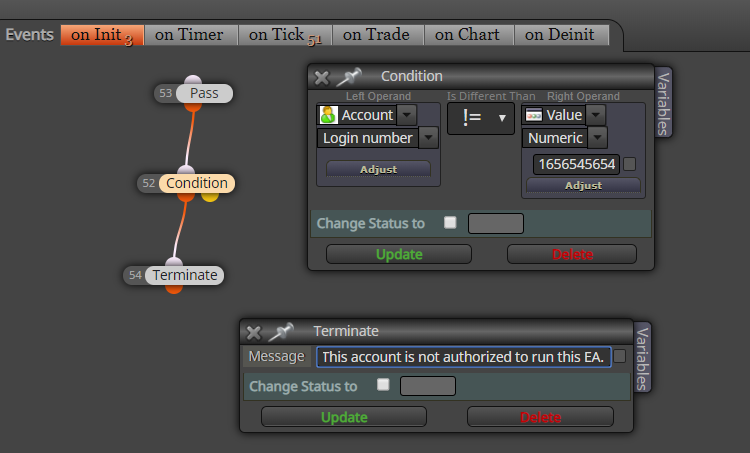The width and height of the screenshot is (750, 453).
Task: Open the != comparison operator dropdown
Action: (481, 118)
